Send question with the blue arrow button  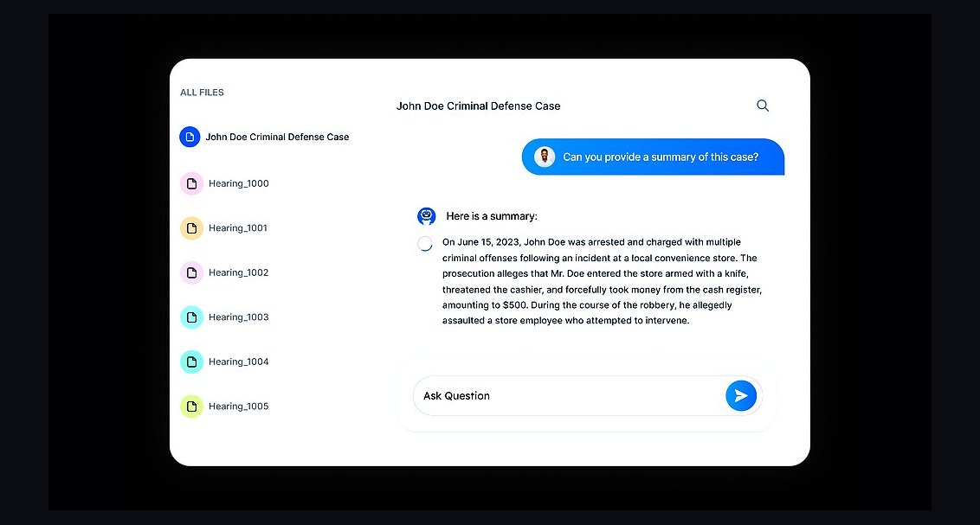pyautogui.click(x=740, y=396)
